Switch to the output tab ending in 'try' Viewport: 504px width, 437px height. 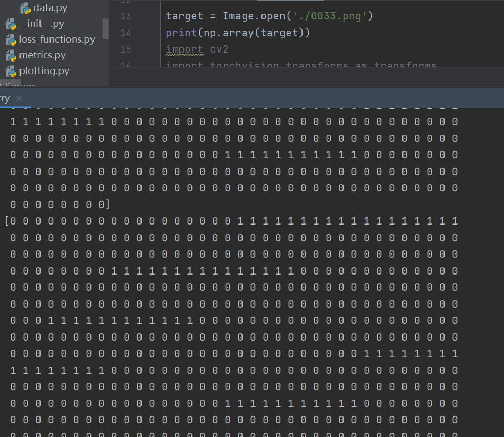[x=4, y=98]
